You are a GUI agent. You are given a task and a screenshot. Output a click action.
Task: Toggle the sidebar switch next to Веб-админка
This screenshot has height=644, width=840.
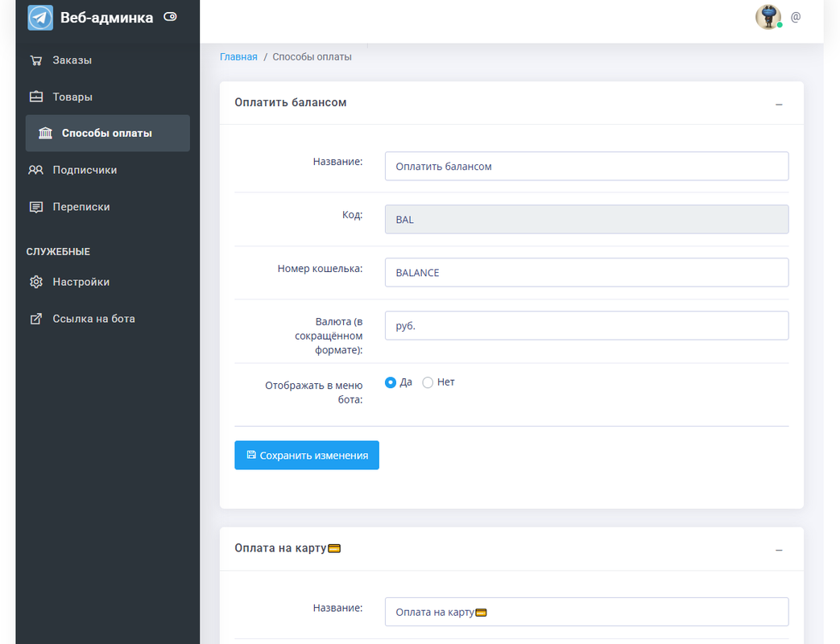coord(170,17)
